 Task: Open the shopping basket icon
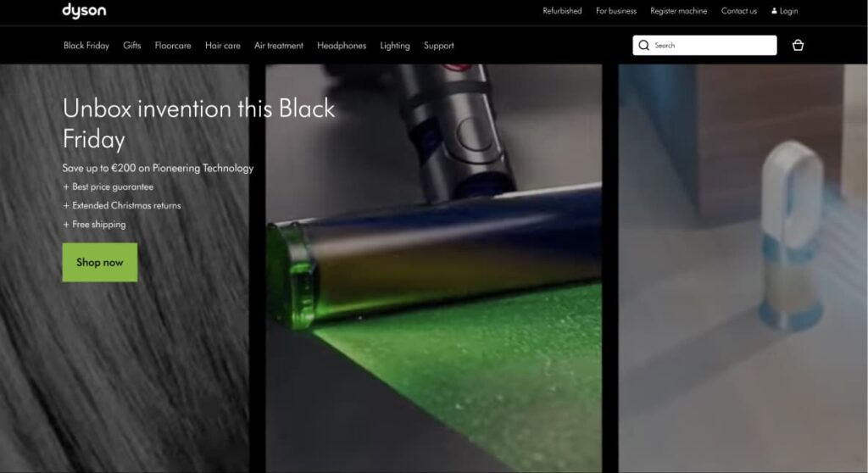798,46
